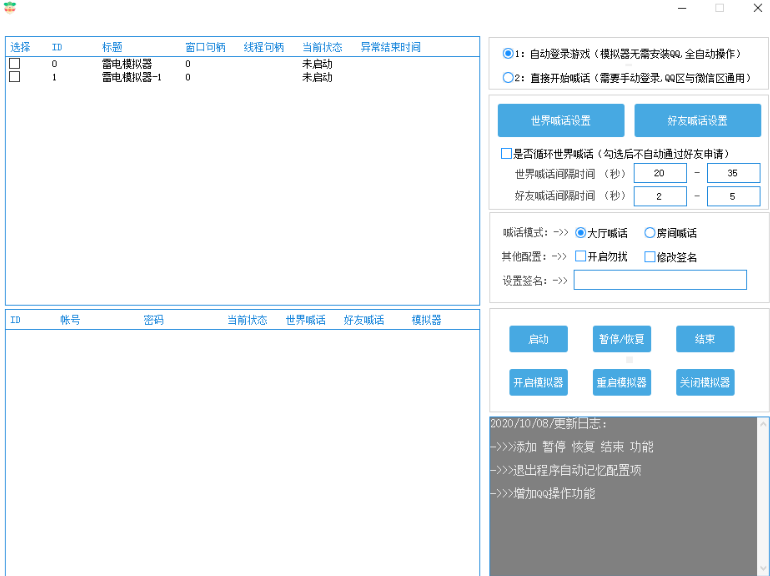770x576 pixels.
Task: Click the app icon in title bar
Action: (x=10, y=8)
